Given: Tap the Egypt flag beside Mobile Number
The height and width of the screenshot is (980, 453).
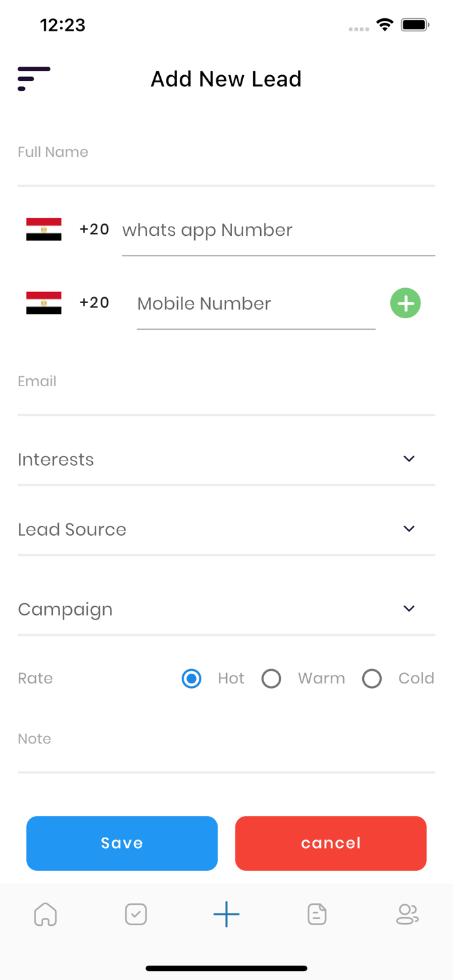Looking at the screenshot, I should [x=44, y=302].
